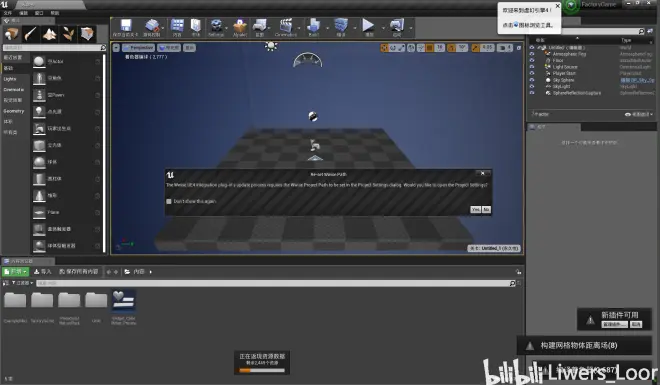Click the Settings toolbar icon
The image size is (660, 385).
tap(216, 25)
